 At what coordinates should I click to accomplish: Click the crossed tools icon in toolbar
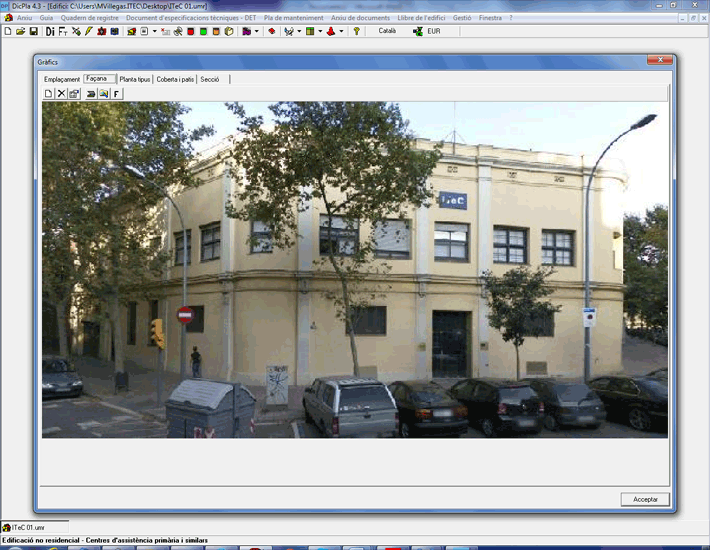(x=76, y=31)
